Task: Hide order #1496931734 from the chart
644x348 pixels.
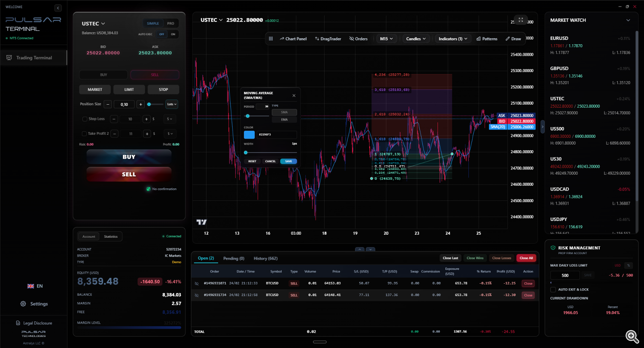Action: [197, 295]
